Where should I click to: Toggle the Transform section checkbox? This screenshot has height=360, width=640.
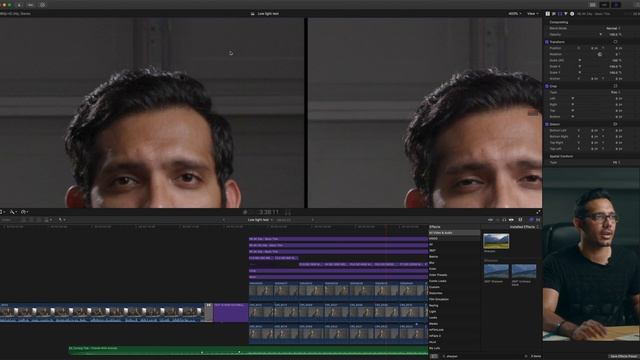[547, 42]
